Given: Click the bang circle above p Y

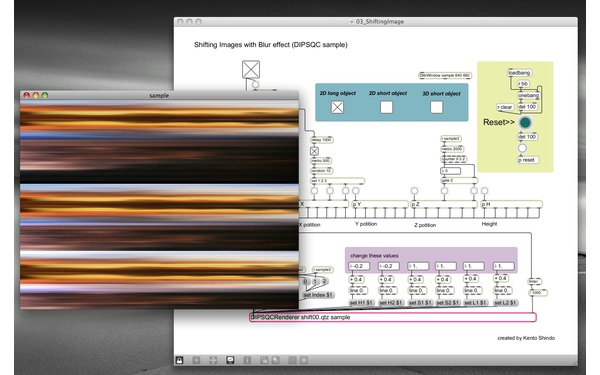Looking at the screenshot, I should pos(355,191).
